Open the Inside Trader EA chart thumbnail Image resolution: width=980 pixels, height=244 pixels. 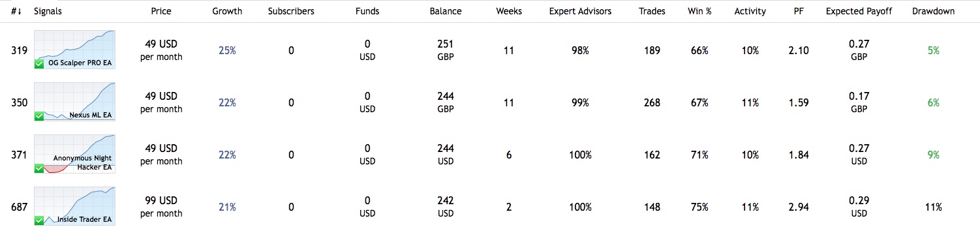[74, 206]
